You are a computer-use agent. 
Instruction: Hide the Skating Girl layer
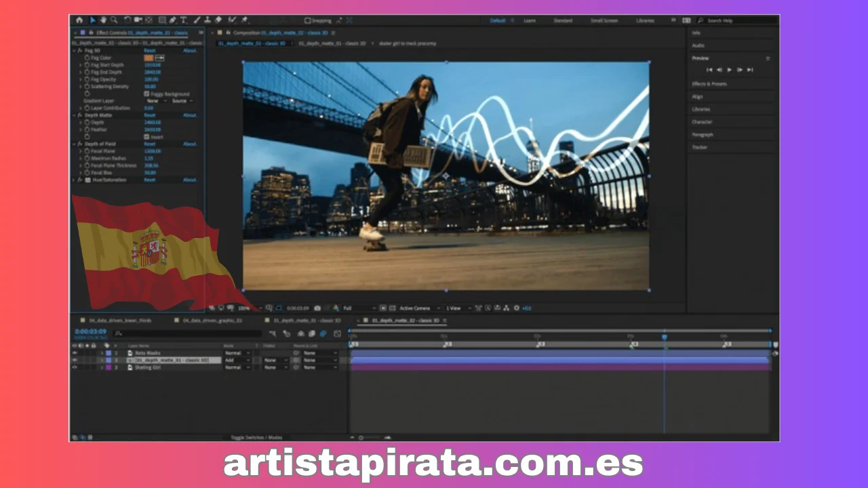tap(75, 367)
